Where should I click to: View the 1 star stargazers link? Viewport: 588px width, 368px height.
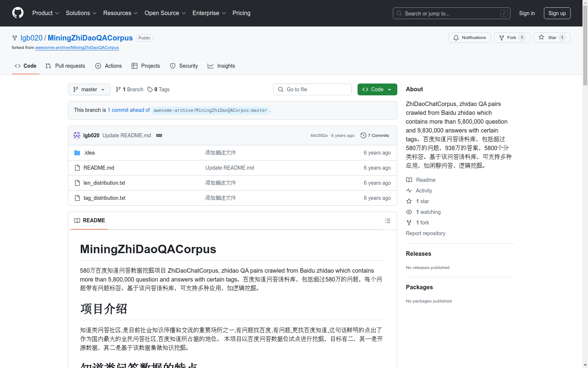coord(417,201)
